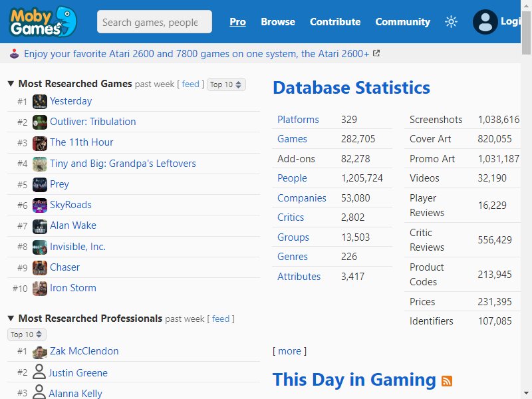Open the Platforms statistics link
The height and width of the screenshot is (399, 532).
298,120
